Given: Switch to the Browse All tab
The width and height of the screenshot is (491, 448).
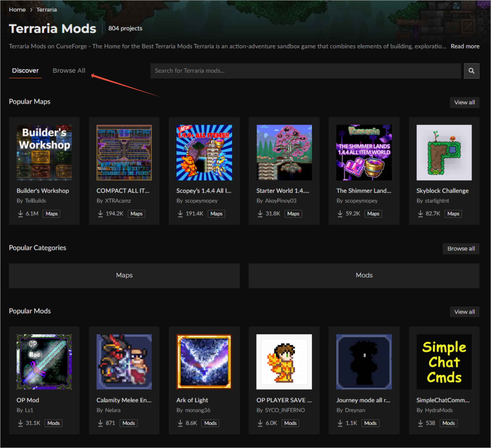Looking at the screenshot, I should click(x=69, y=71).
